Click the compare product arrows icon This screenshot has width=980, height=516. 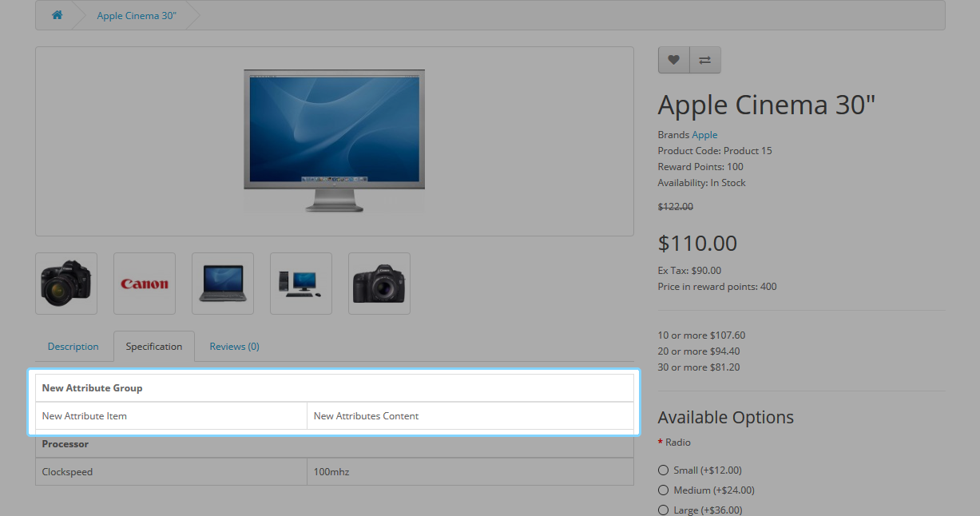coord(705,60)
